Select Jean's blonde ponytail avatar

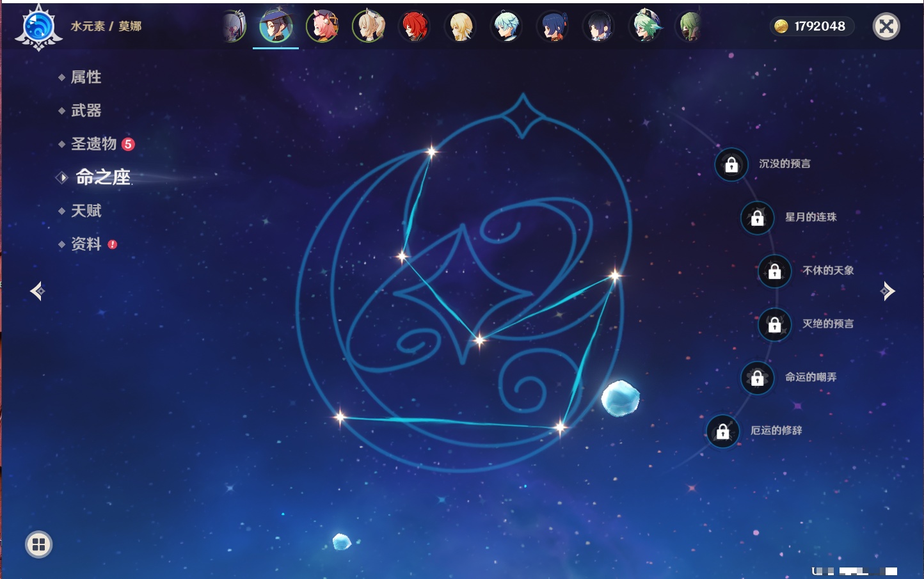coord(369,26)
